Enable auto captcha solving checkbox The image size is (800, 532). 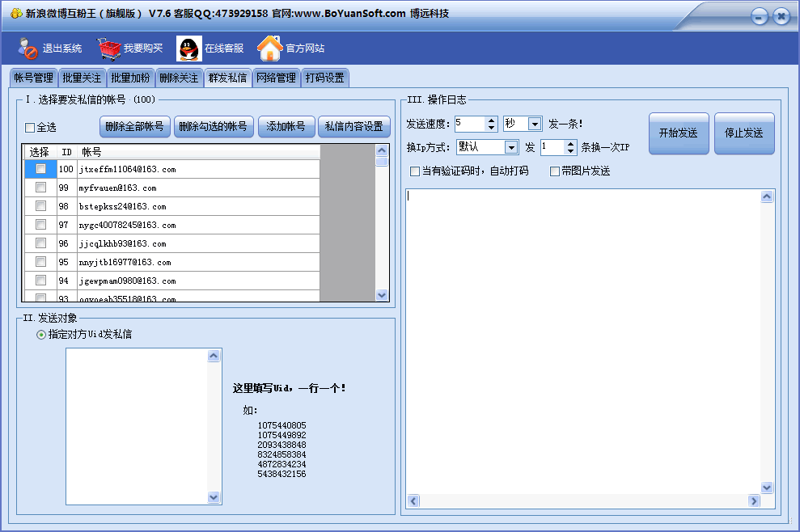point(415,171)
